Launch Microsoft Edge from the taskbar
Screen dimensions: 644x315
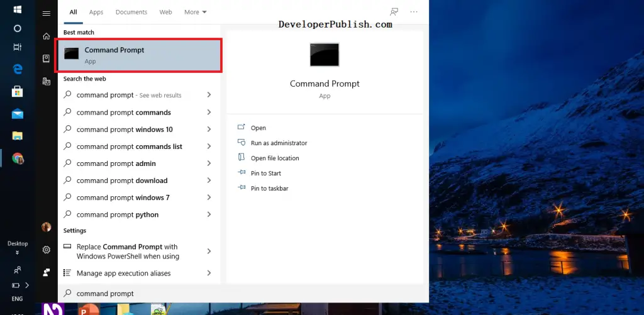[x=17, y=69]
